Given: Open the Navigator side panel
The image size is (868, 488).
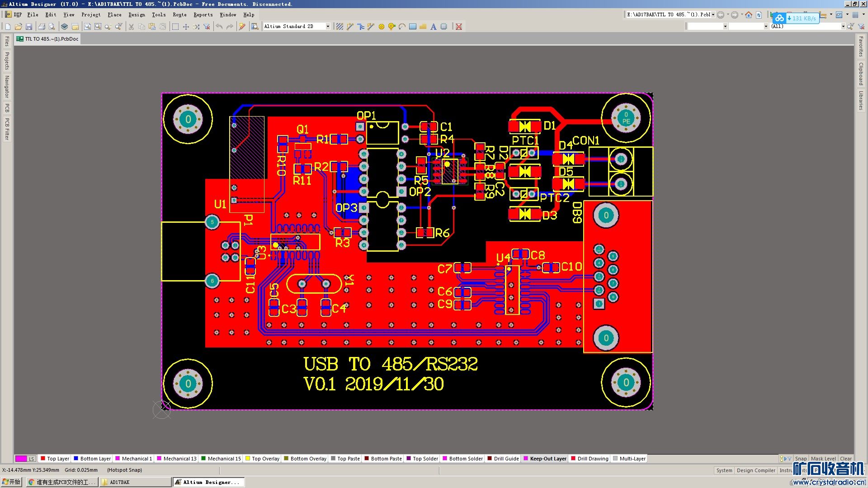Looking at the screenshot, I should pos(7,87).
